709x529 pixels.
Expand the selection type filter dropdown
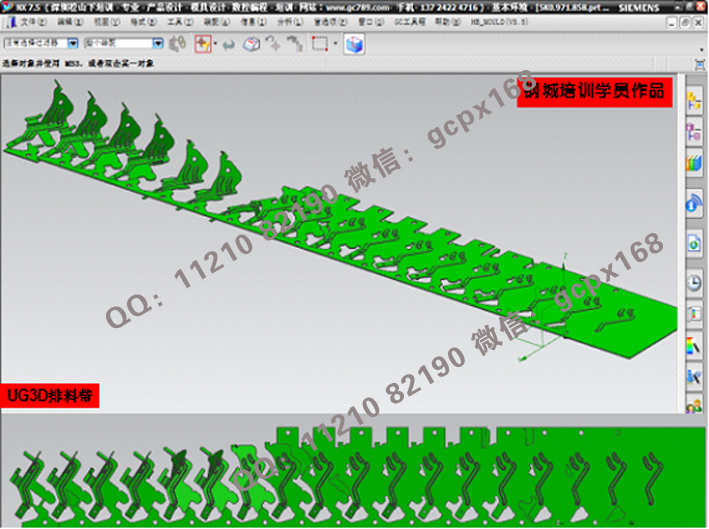tap(73, 44)
